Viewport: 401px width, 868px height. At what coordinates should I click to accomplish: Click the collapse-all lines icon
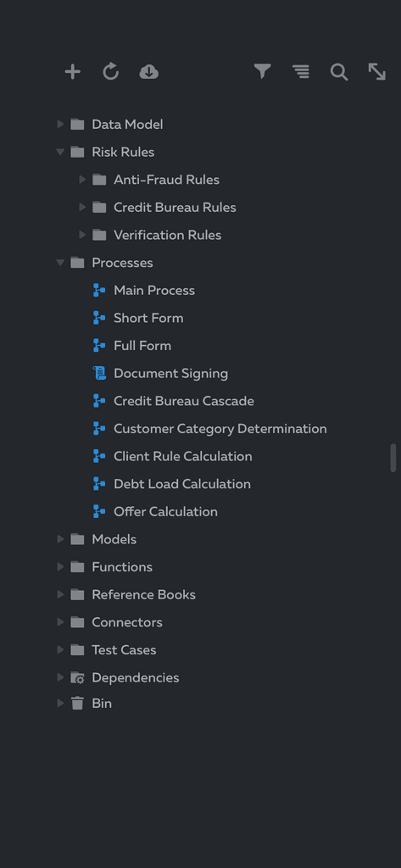pyautogui.click(x=301, y=71)
